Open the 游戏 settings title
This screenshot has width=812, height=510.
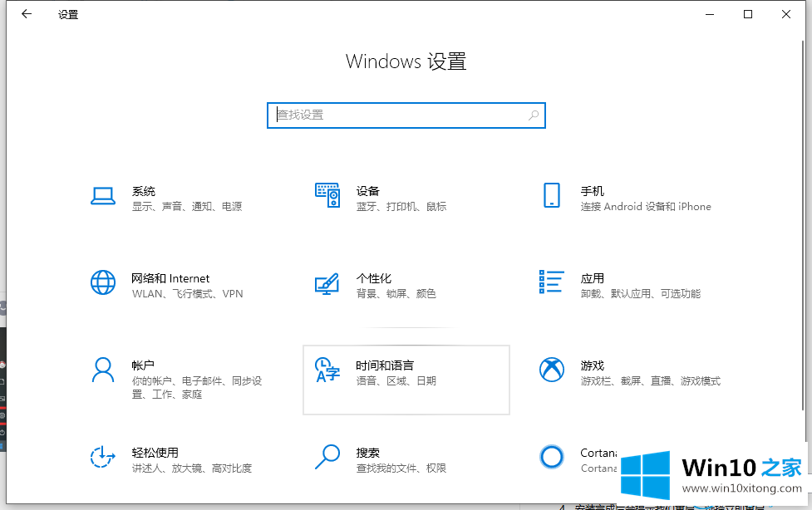[592, 365]
